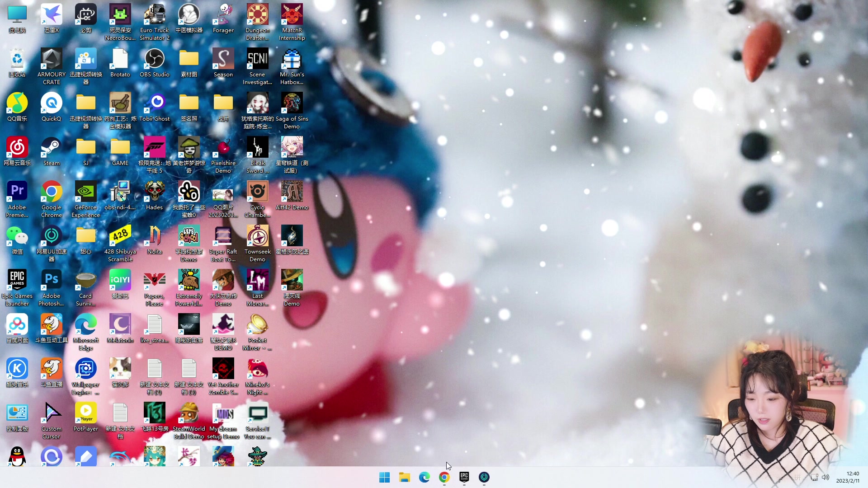Select the Tobii Ghost shortcut
The height and width of the screenshot is (488, 868).
(x=155, y=108)
